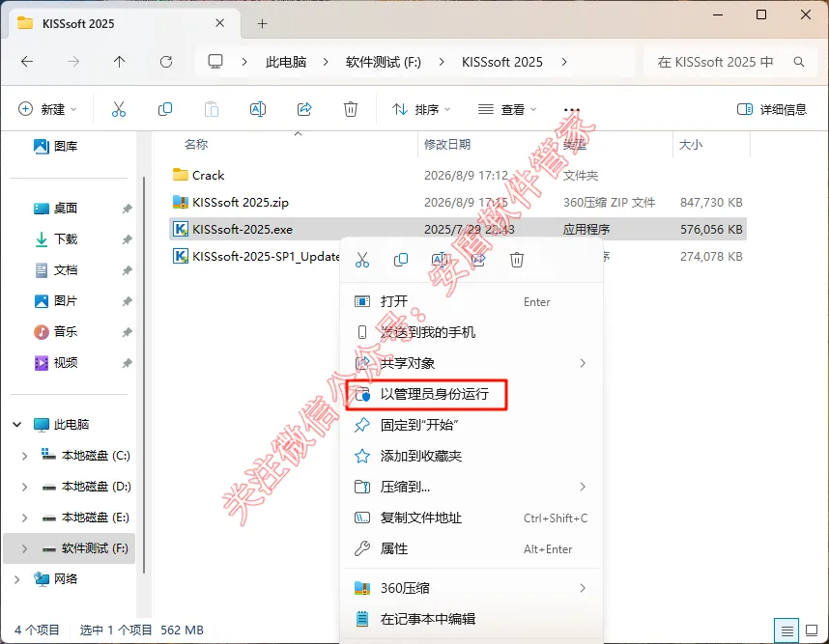Screen dimensions: 829x644
Task: Switch to the large thumbnails view icon
Action: (812, 630)
